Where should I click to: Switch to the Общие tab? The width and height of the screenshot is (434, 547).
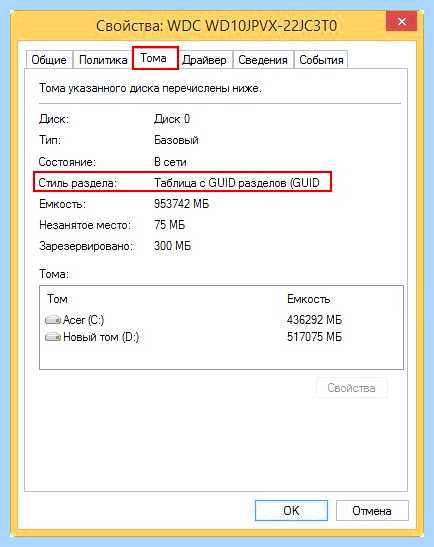coord(49,60)
